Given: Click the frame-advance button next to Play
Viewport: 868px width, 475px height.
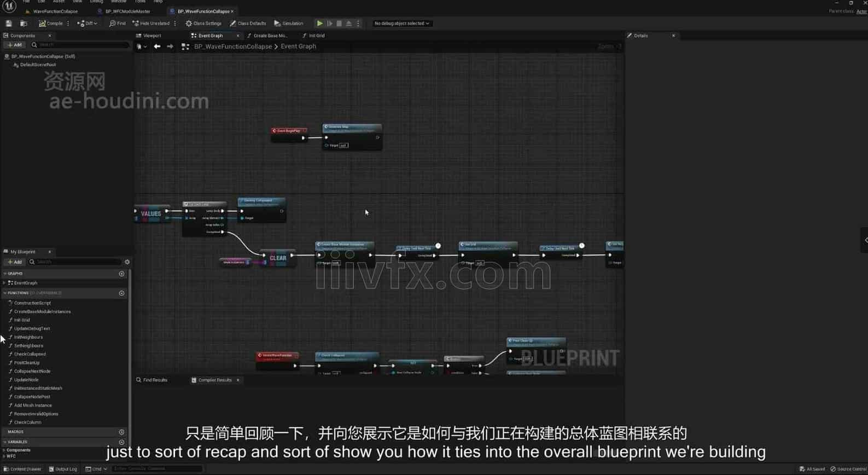Looking at the screenshot, I should point(330,24).
